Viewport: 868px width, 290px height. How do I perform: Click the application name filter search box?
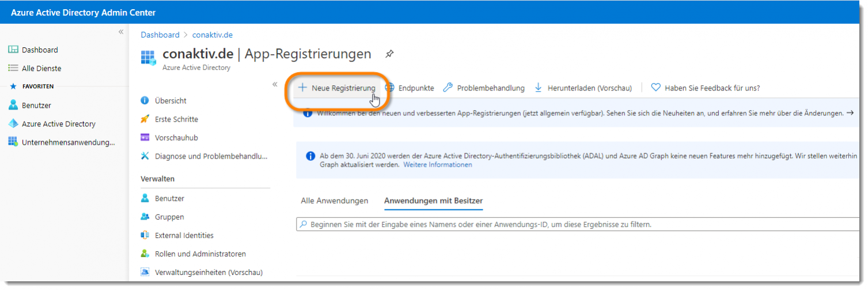click(x=576, y=224)
